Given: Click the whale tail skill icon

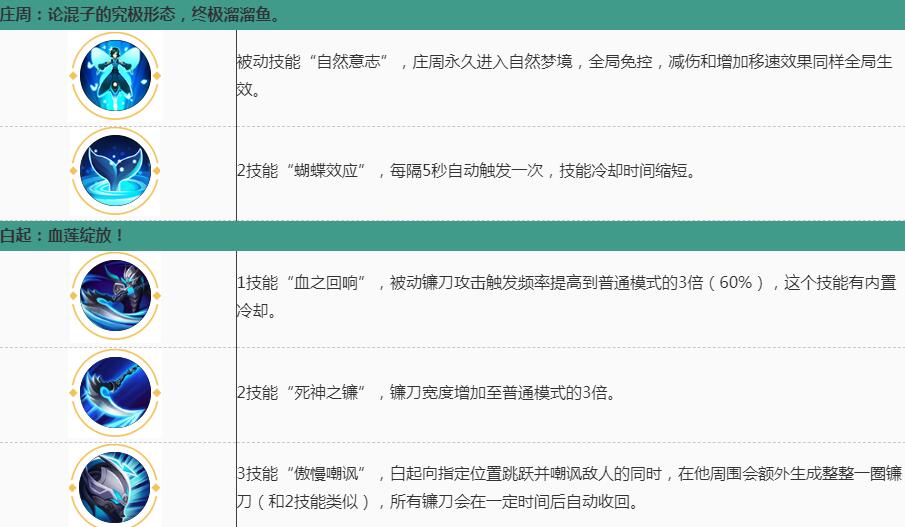Looking at the screenshot, I should pos(115,171).
